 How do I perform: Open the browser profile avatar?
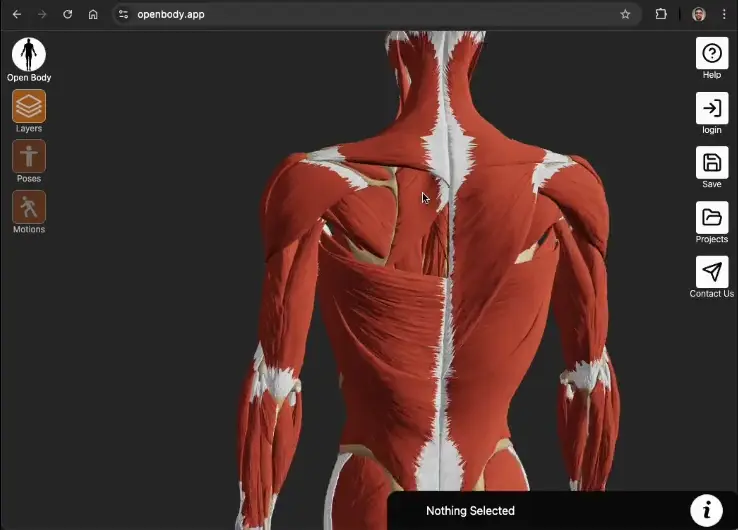(699, 15)
